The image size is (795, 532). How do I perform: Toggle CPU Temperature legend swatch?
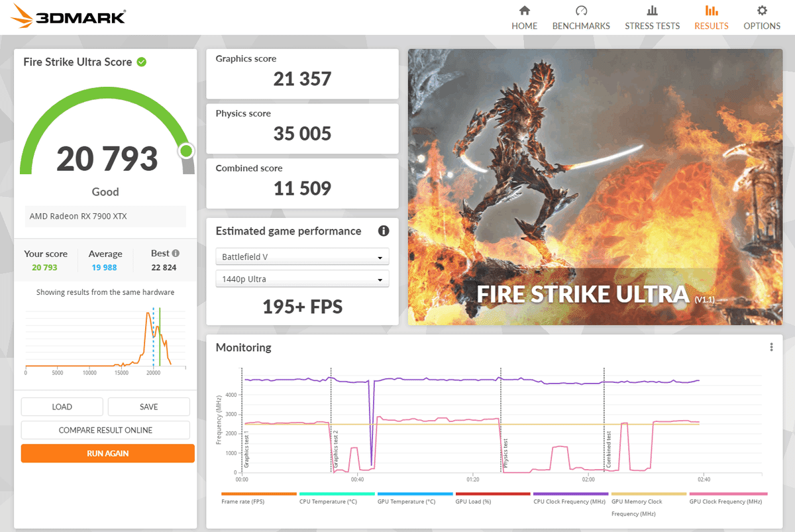pyautogui.click(x=337, y=494)
